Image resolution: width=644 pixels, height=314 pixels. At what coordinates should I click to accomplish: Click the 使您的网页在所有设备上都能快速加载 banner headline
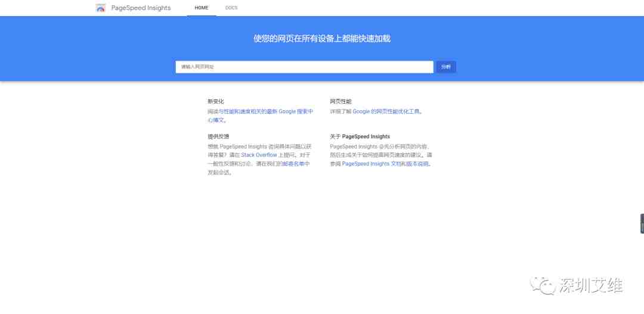322,39
